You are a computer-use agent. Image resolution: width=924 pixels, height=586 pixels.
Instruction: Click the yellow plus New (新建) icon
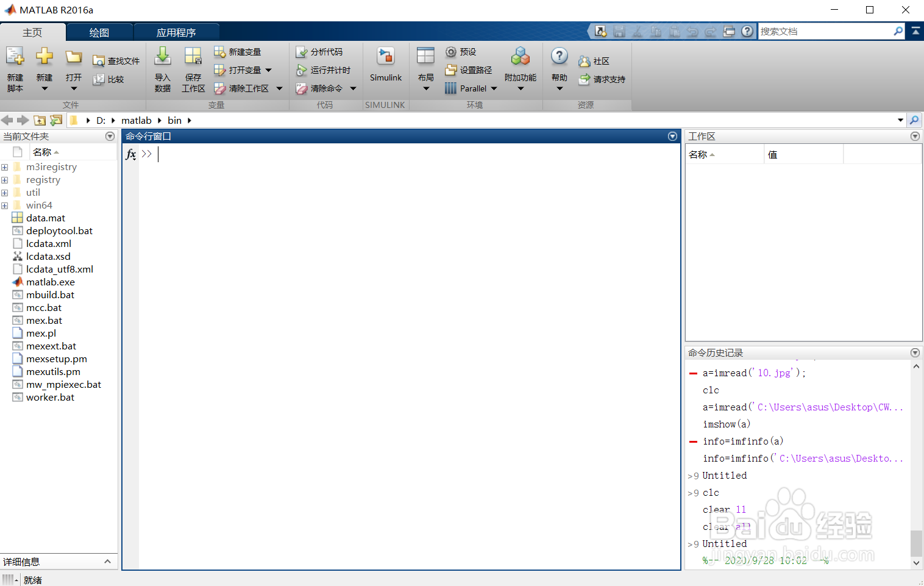44,56
